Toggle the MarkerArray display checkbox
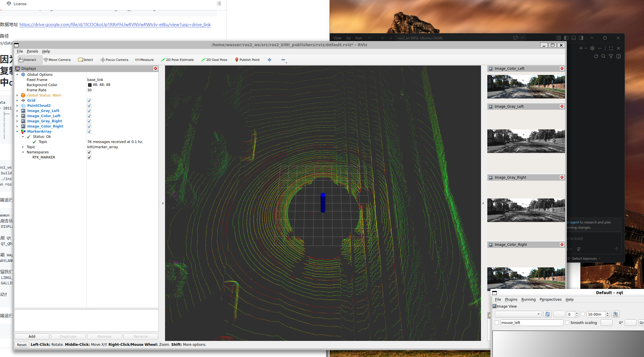 pos(89,132)
